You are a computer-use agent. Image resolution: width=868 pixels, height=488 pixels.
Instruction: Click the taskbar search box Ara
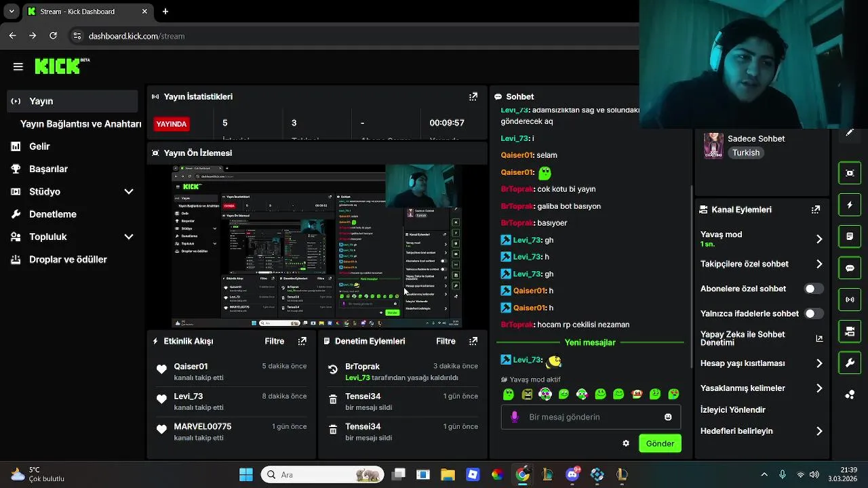(x=322, y=474)
